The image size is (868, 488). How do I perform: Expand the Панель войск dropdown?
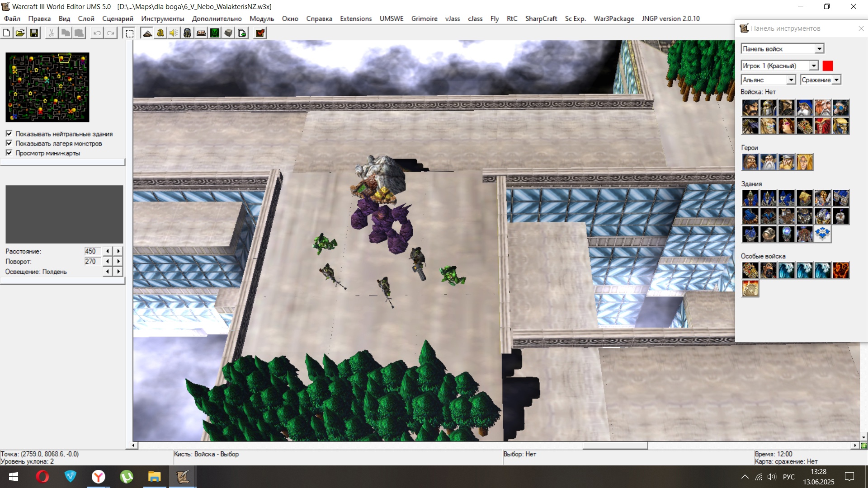coord(819,49)
